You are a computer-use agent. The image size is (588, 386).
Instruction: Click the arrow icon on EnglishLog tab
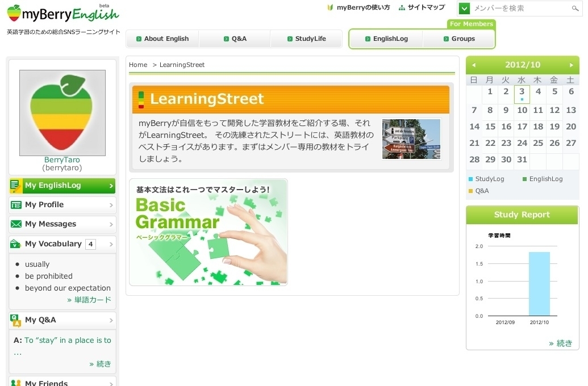pyautogui.click(x=368, y=39)
